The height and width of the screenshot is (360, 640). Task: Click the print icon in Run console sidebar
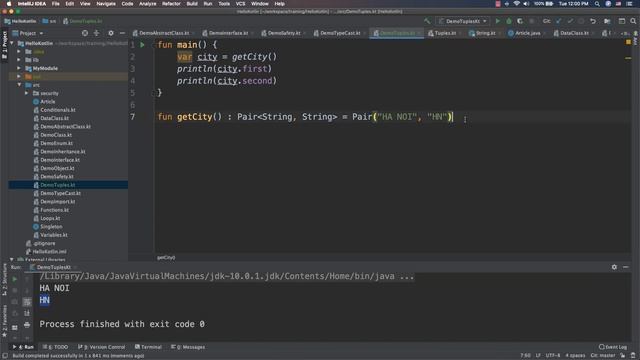(27, 325)
